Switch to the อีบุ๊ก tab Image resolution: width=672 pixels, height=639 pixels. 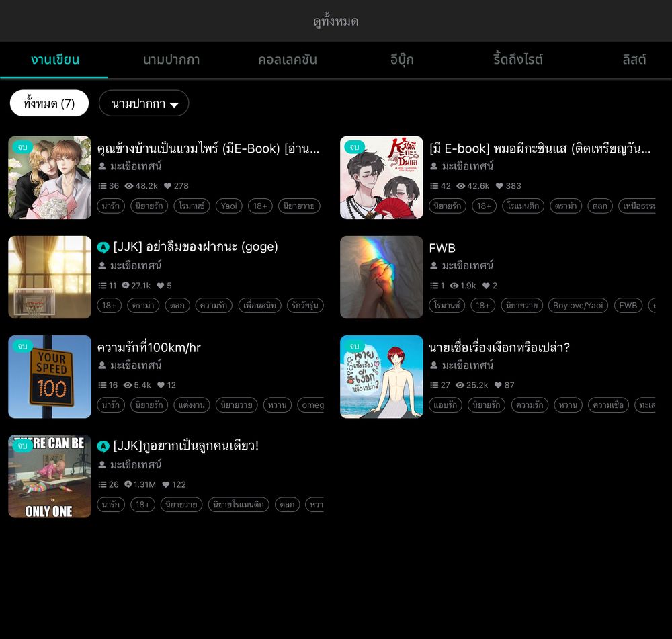tap(402, 60)
